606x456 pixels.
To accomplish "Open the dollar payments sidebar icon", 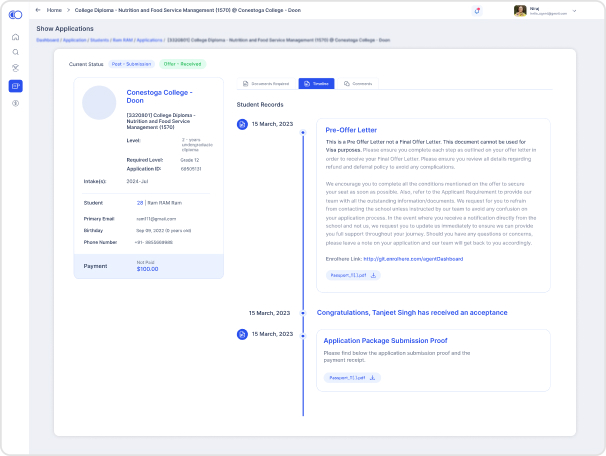I will (15, 103).
